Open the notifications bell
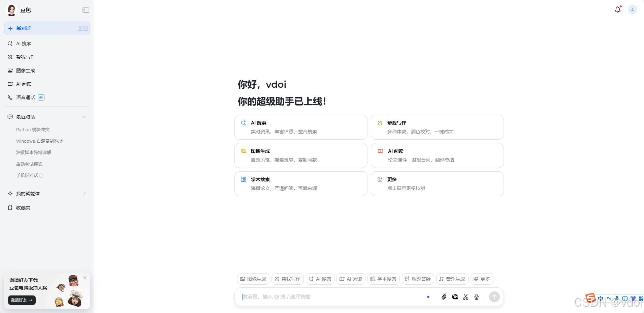 (617, 9)
